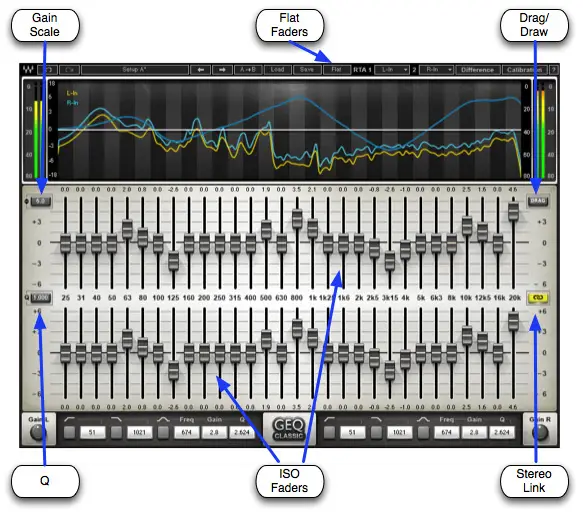Click the yellow L-In legend in the analyzer

72,93
